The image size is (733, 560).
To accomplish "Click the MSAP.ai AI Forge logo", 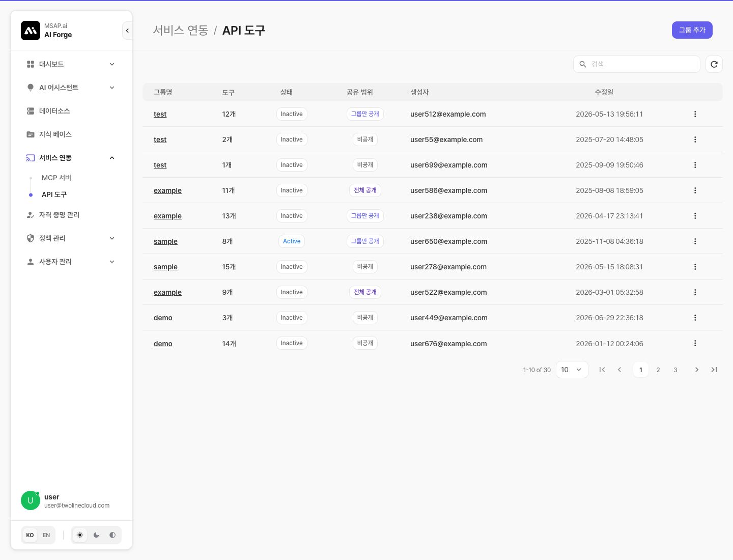I will [x=31, y=31].
